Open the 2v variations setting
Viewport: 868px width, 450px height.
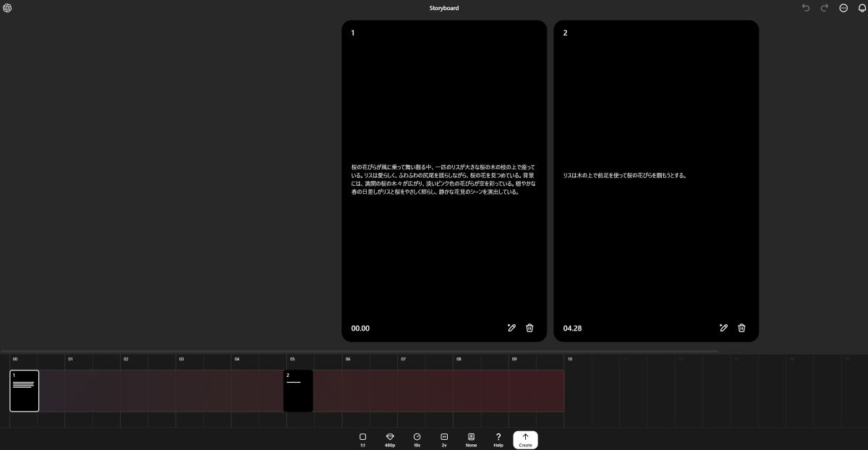click(x=443, y=440)
